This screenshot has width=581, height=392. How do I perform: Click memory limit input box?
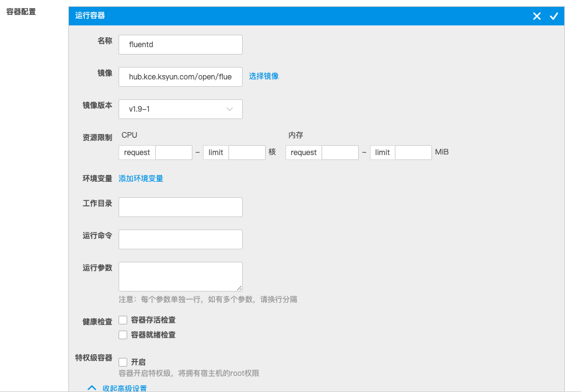coord(413,153)
